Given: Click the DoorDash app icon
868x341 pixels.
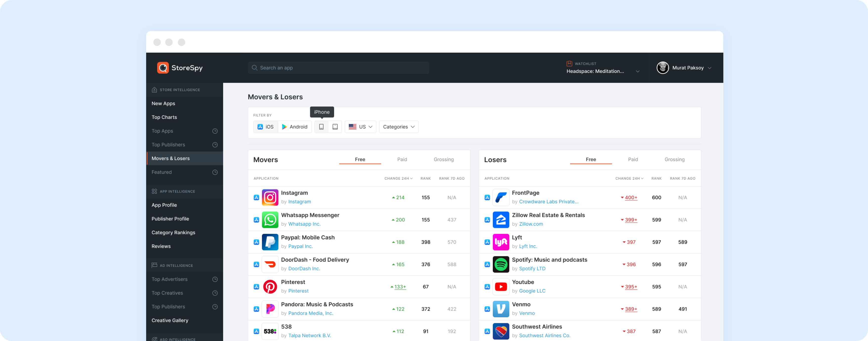Looking at the screenshot, I should point(270,264).
